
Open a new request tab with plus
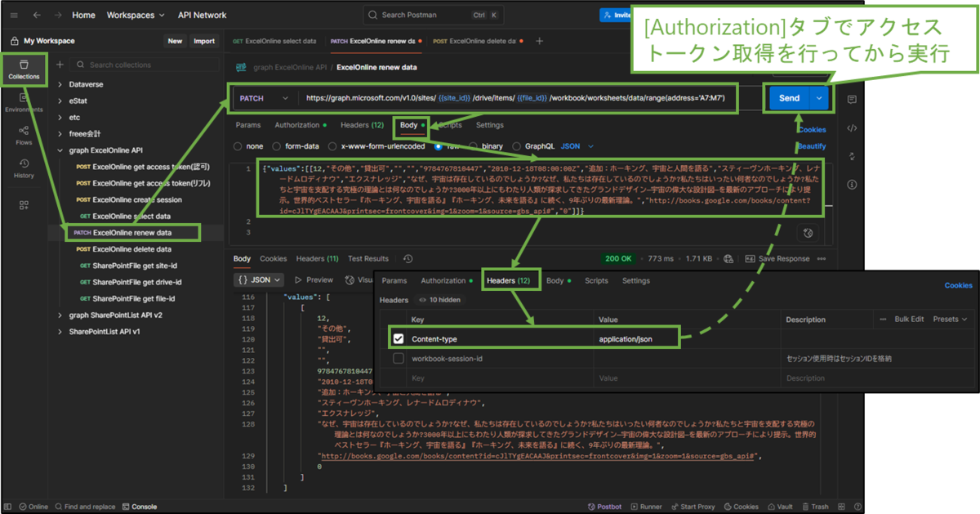539,41
